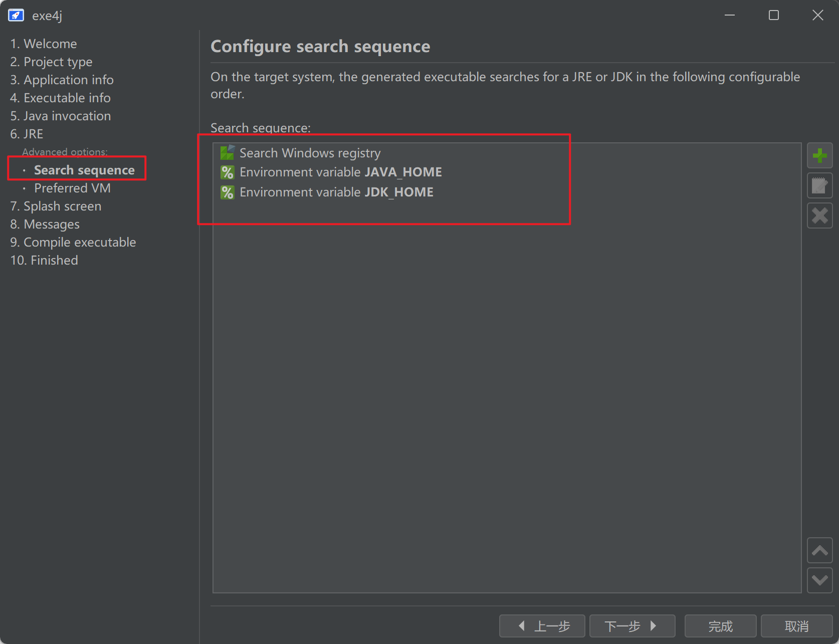Click the green plus add entry icon
This screenshot has width=839, height=644.
(819, 155)
